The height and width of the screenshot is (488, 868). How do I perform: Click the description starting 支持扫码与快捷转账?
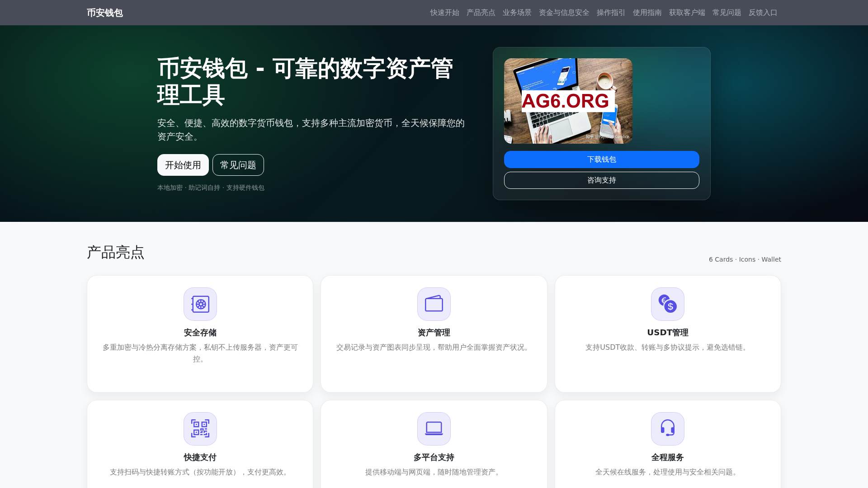(x=200, y=472)
